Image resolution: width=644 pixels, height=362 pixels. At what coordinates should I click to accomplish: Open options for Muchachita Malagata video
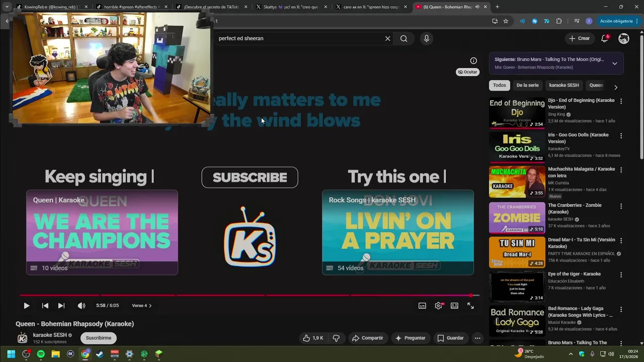(621, 170)
